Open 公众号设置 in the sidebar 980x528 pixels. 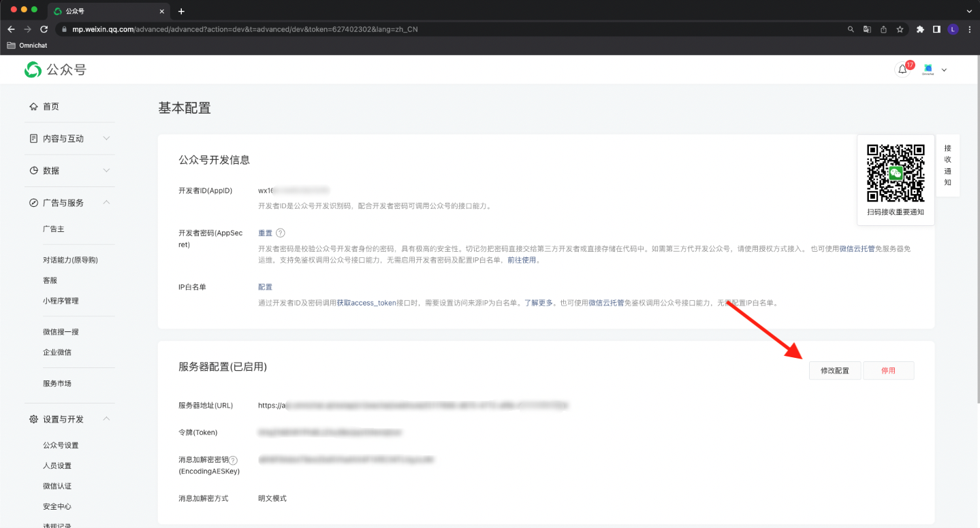tap(61, 446)
